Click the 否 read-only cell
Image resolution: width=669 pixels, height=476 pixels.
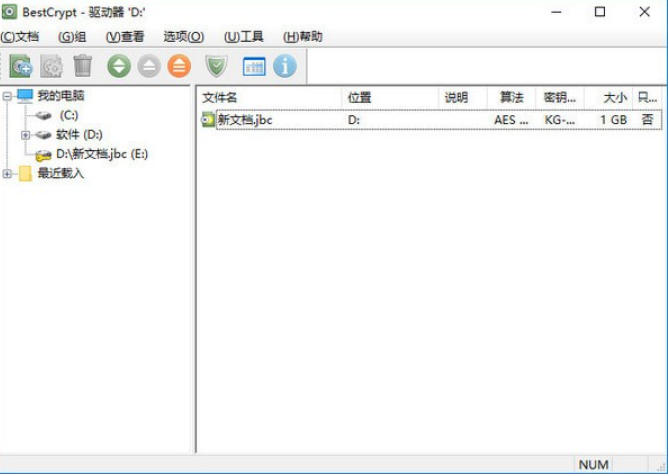[x=647, y=119]
